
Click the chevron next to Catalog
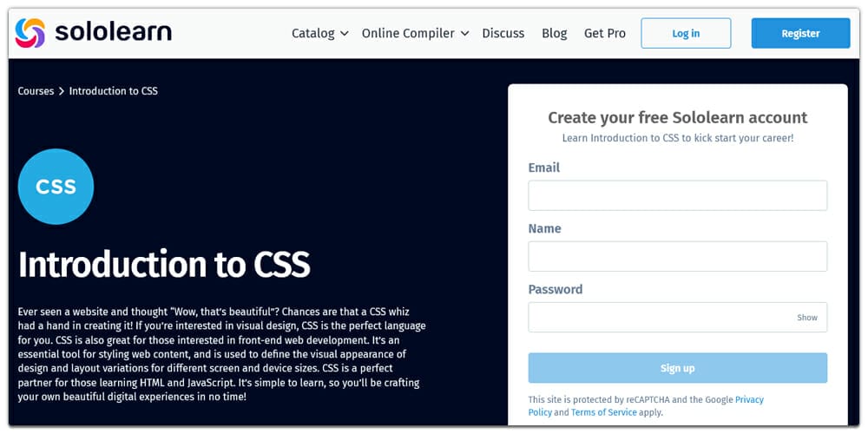(344, 34)
